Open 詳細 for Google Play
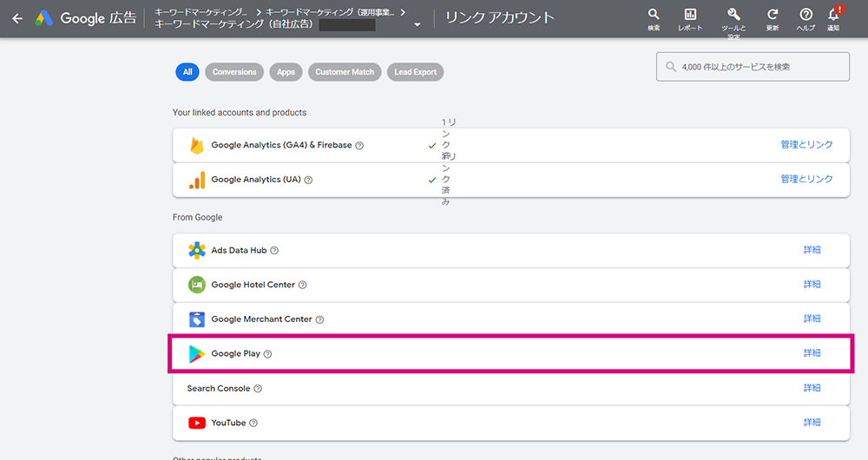The width and height of the screenshot is (868, 460). click(x=812, y=352)
